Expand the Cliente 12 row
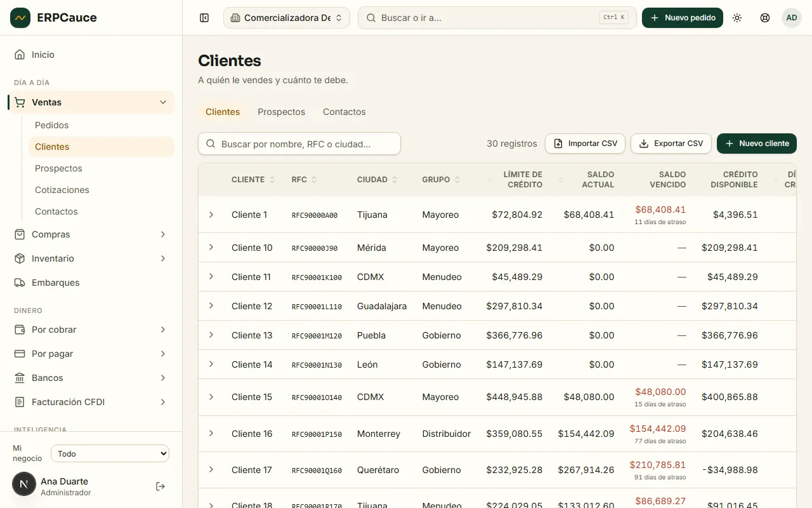The width and height of the screenshot is (812, 508). 211,305
